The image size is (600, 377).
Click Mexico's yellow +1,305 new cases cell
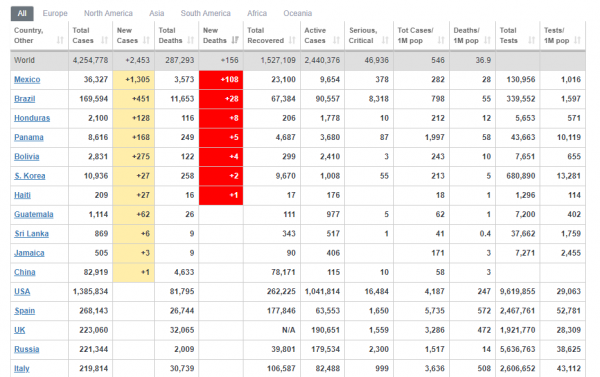pos(134,80)
